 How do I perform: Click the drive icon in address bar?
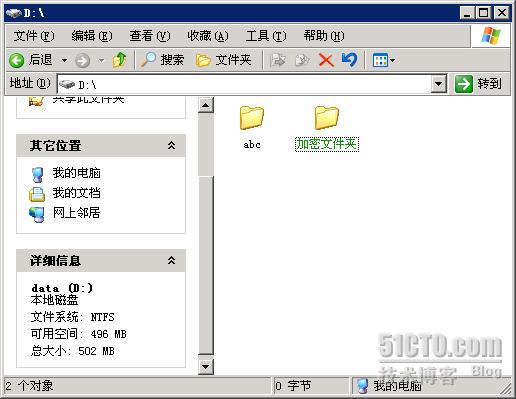click(66, 84)
